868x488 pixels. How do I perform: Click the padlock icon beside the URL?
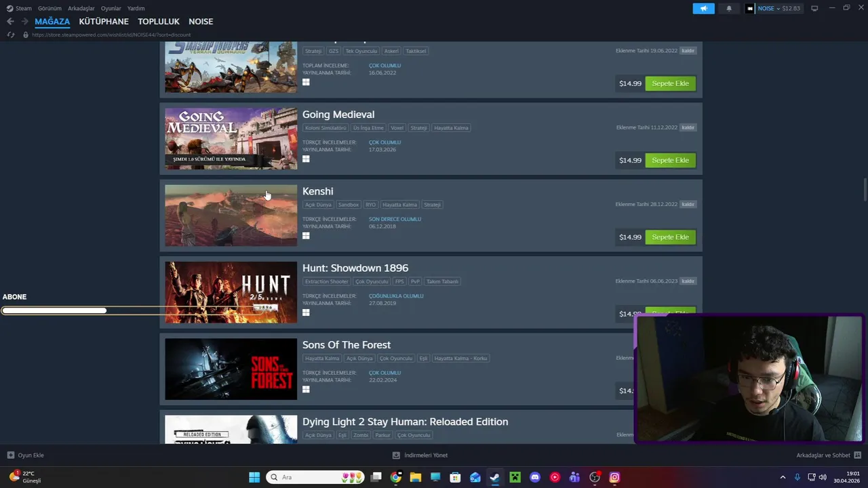pos(26,35)
